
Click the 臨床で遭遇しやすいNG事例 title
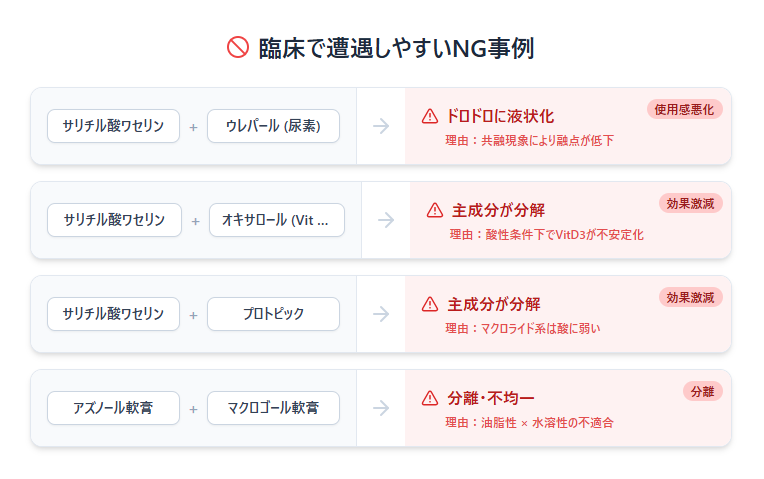click(397, 48)
